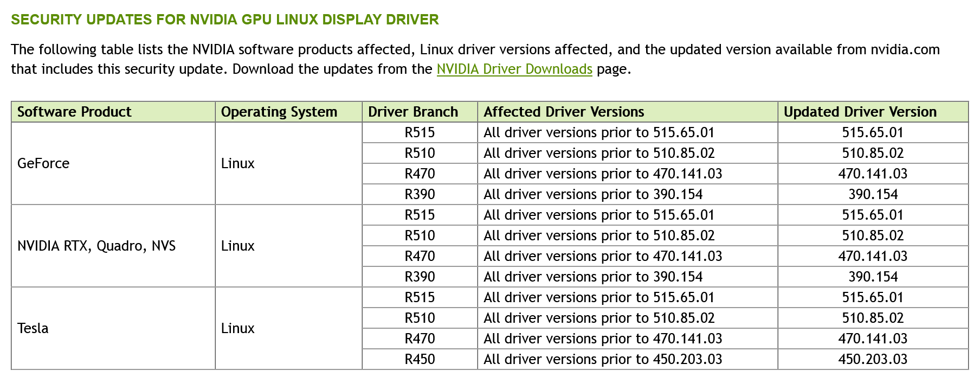This screenshot has width=980, height=383.
Task: Select R470 branch under Tesla
Action: point(420,339)
